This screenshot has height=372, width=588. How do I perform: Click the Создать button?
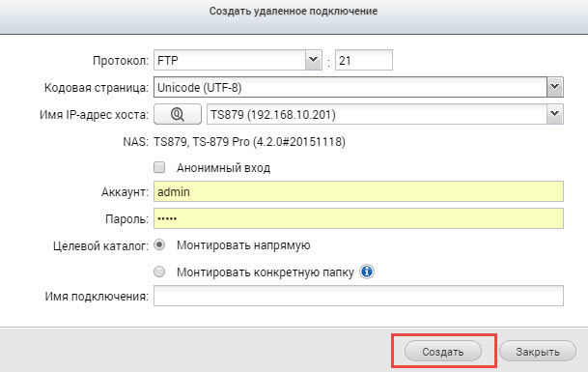coord(443,352)
